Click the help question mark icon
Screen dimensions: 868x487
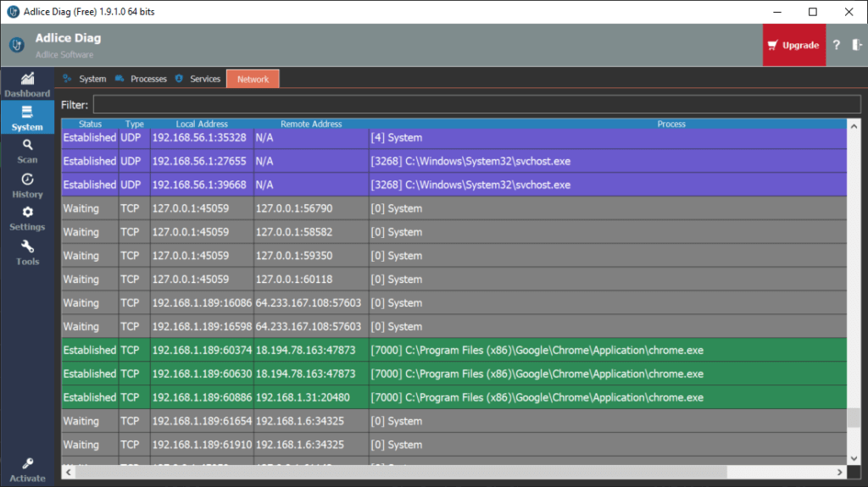[837, 46]
